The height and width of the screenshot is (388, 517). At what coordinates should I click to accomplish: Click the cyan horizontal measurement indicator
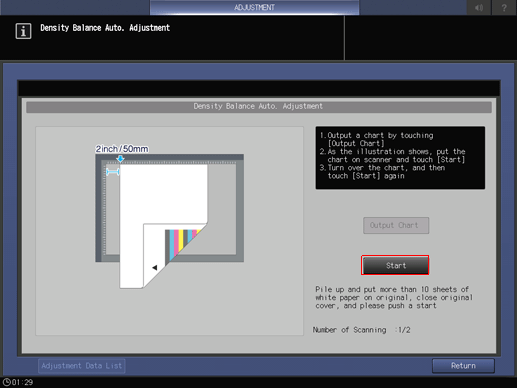tap(113, 172)
